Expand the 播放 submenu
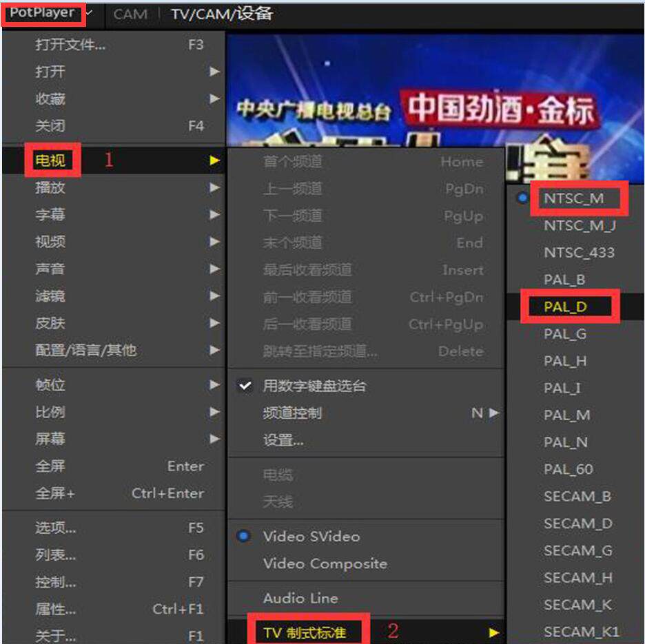Screen dimensions: 645x644 tap(114, 187)
